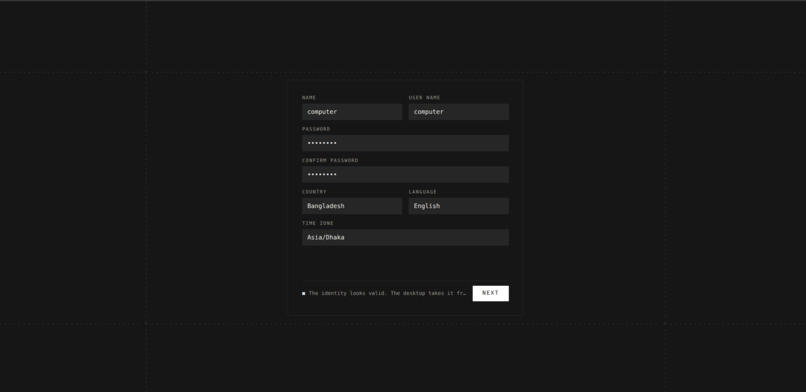
Task: Click the USER NAME label
Action: [425, 98]
